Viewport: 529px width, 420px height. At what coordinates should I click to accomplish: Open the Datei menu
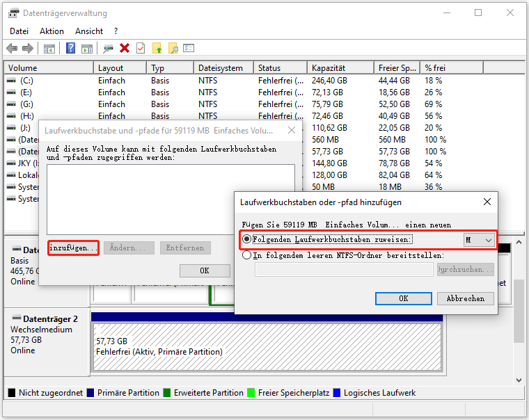click(19, 31)
